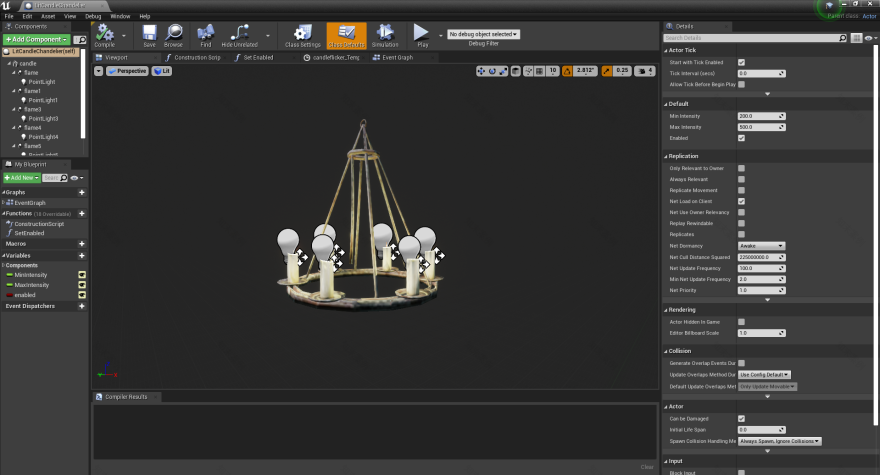The height and width of the screenshot is (475, 880).
Task: Add a new variable with plus icon
Action: coord(82,255)
